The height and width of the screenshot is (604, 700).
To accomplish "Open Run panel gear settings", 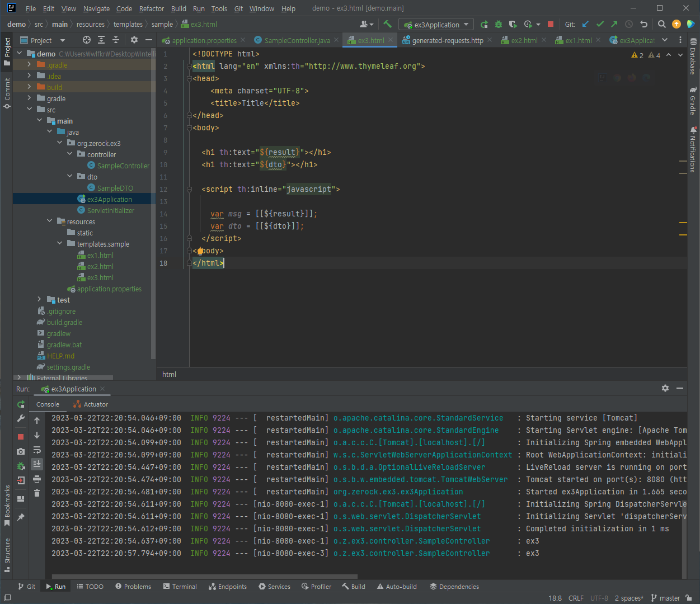I will (x=665, y=388).
